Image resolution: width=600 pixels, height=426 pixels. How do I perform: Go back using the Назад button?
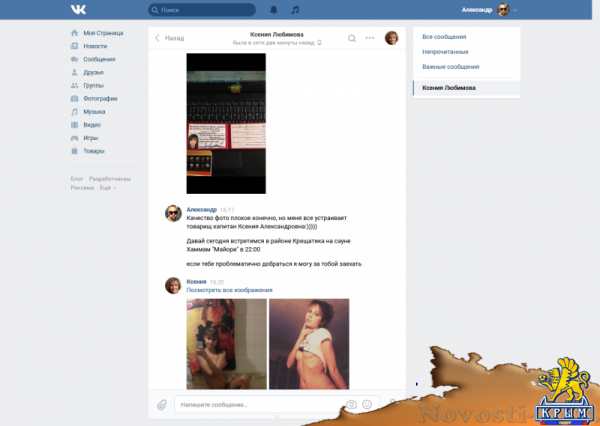point(169,39)
